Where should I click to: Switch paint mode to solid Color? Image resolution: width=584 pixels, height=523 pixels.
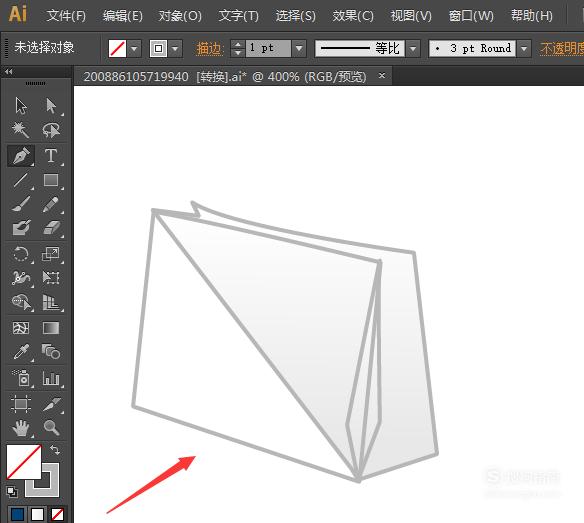click(18, 514)
